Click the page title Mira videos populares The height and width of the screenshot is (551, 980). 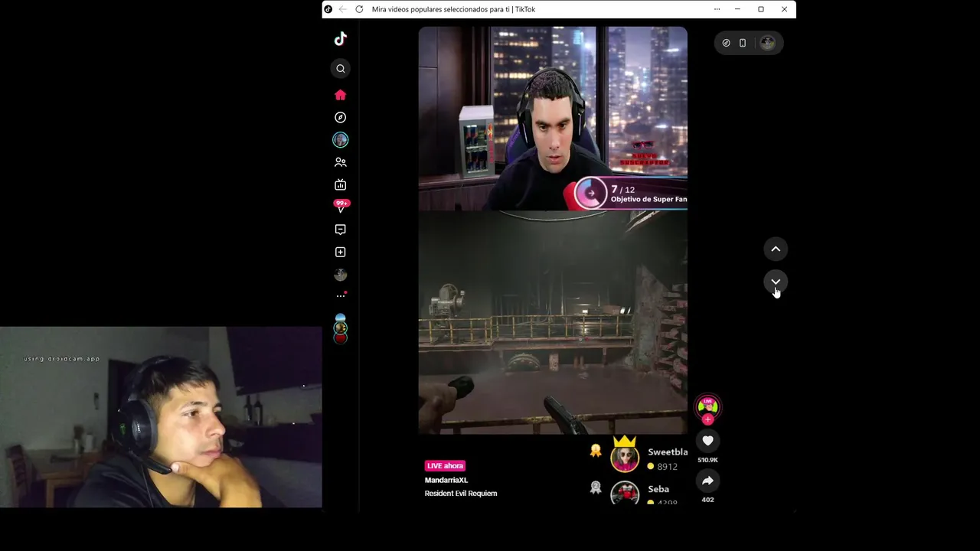453,9
